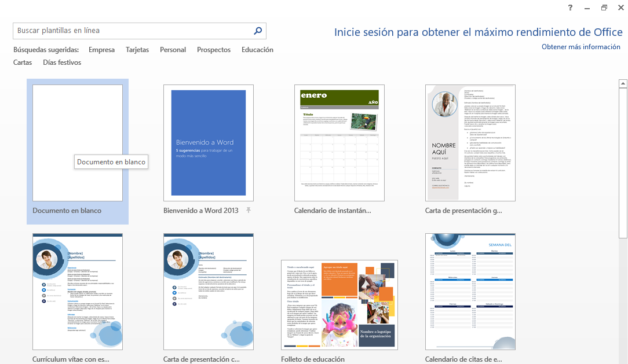The image size is (628, 364).
Task: Click the search magnifier icon
Action: (x=257, y=31)
